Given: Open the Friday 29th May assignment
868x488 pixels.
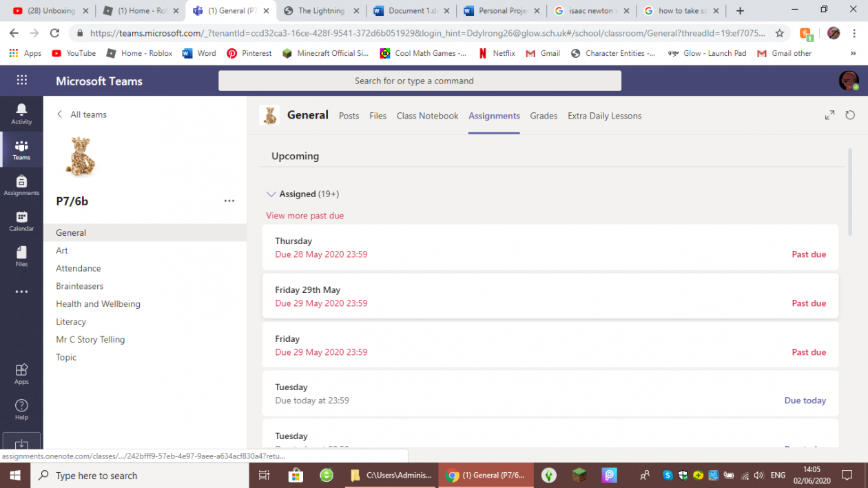Looking at the screenshot, I should 550,296.
